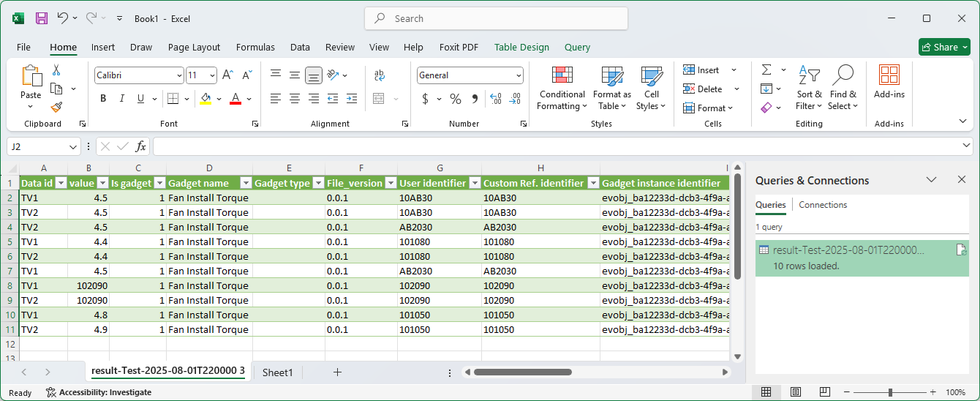Open the Name Box J2 dropdown
The image size is (980, 401).
click(75, 146)
